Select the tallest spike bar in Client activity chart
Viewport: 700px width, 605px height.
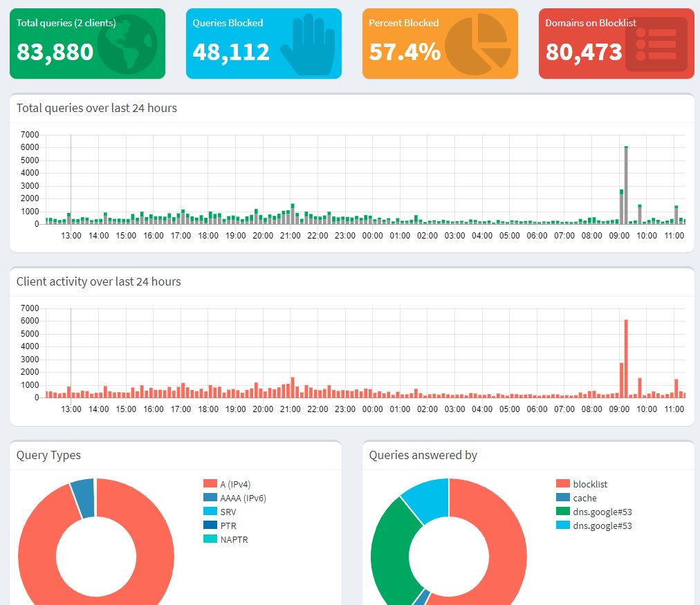626,359
